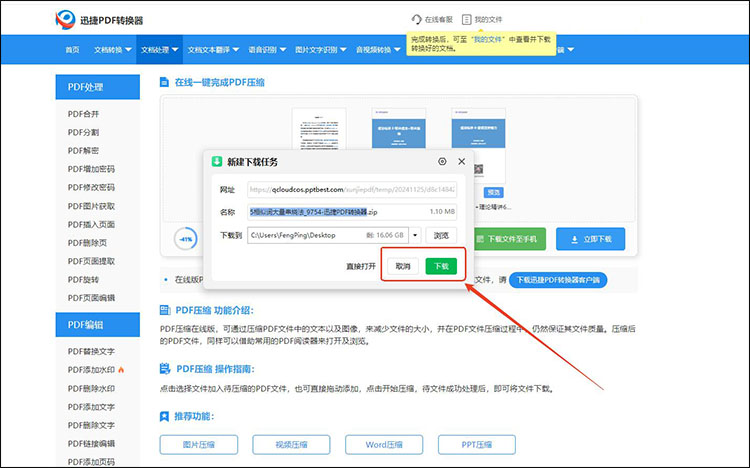Click the 迅捷PDF转换器 logo icon
The height and width of the screenshot is (468, 750).
click(66, 20)
